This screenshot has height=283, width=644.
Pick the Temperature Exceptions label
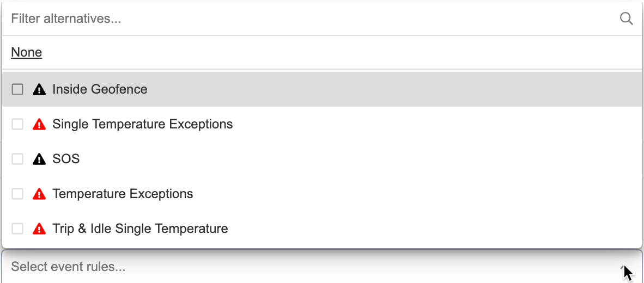pos(123,194)
